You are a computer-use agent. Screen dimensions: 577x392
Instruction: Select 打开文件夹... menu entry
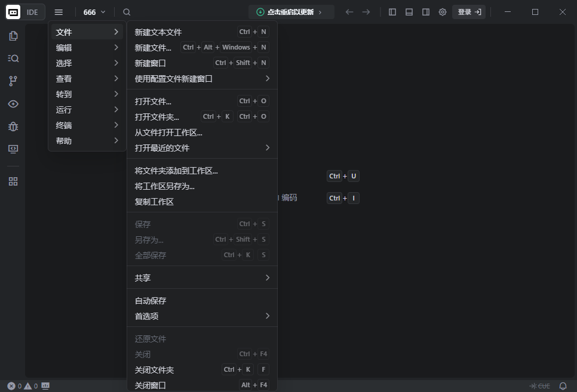[202, 116]
